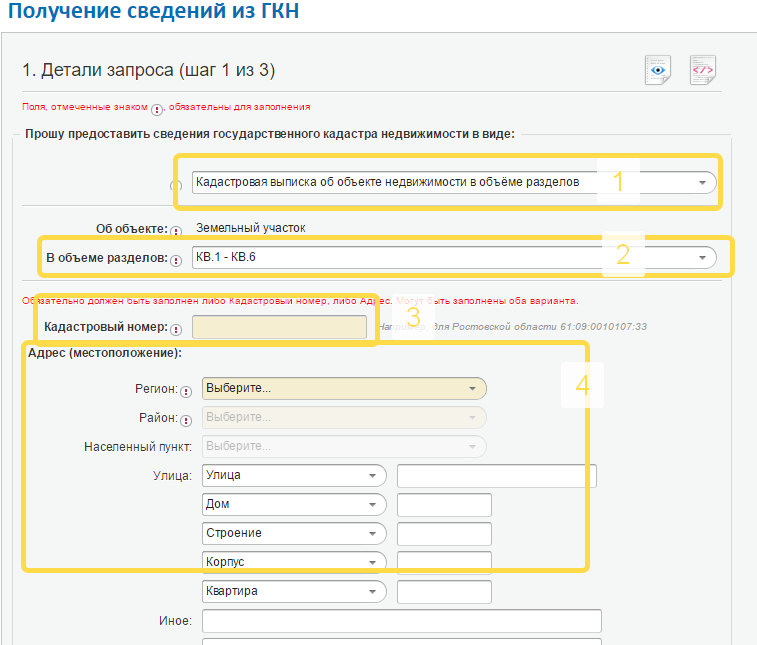Open the 'Кадастровая выписка' document type dropdown
This screenshot has width=757, height=645.
[x=453, y=182]
